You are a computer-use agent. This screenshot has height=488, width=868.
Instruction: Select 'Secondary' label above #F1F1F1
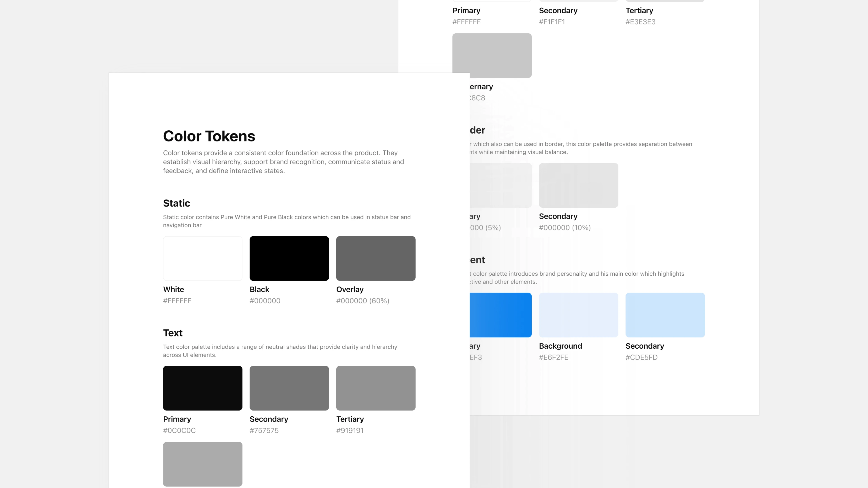click(558, 11)
